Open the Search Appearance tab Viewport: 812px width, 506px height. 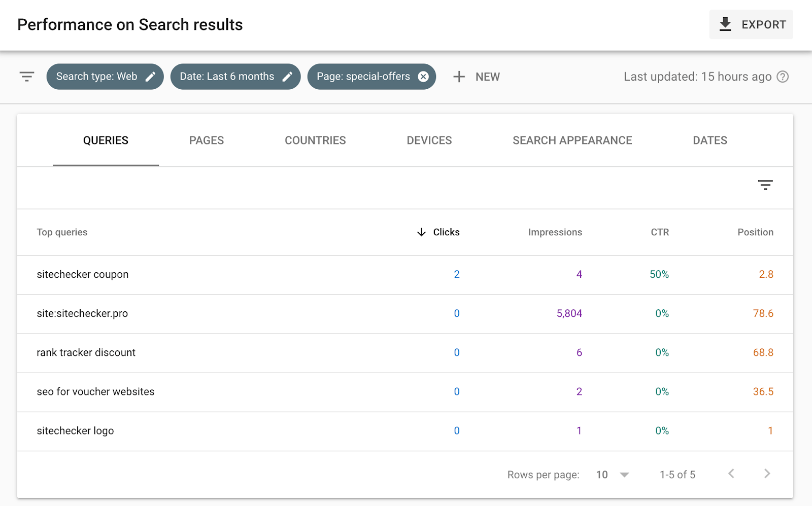(x=572, y=140)
